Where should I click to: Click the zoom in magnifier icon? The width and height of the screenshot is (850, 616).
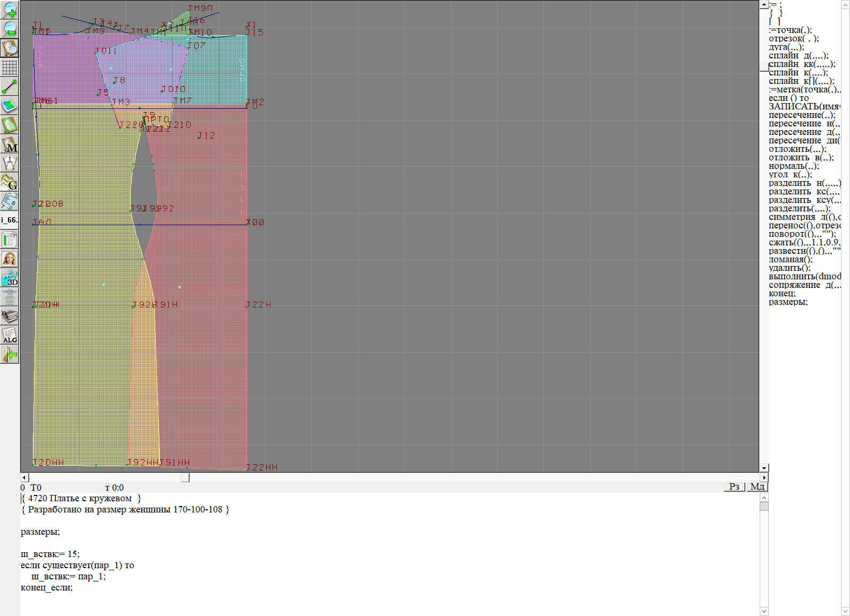point(10,10)
